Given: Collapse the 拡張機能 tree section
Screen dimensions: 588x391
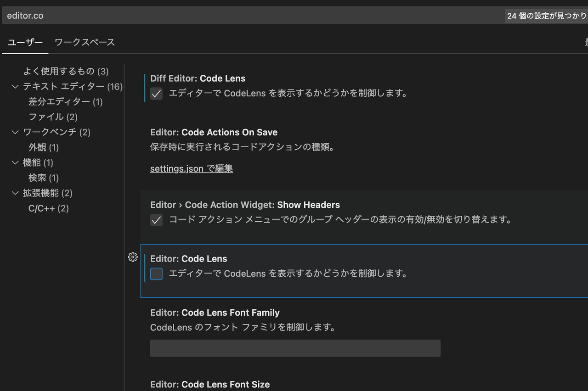Looking at the screenshot, I should pos(15,193).
